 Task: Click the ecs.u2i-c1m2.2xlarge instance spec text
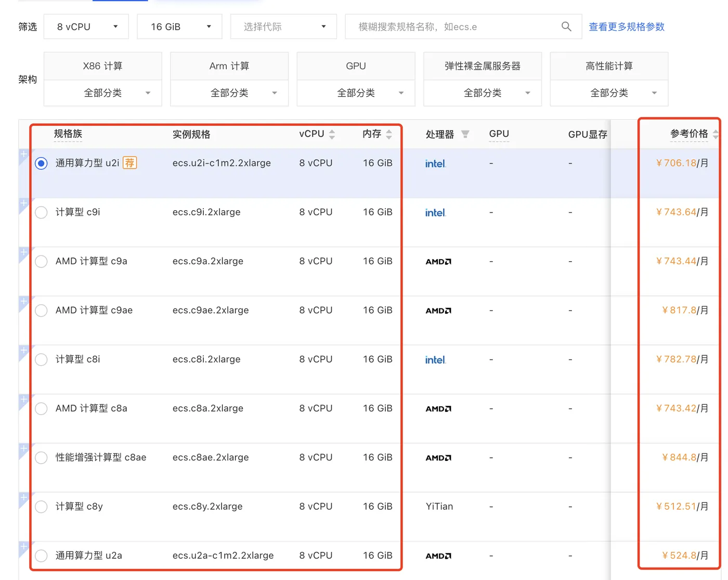click(x=222, y=163)
